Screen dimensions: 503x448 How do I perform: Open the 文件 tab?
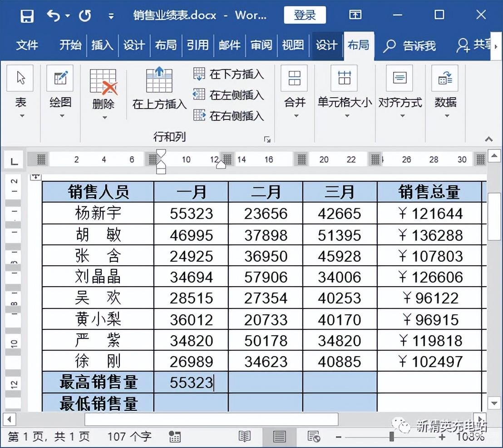point(27,45)
